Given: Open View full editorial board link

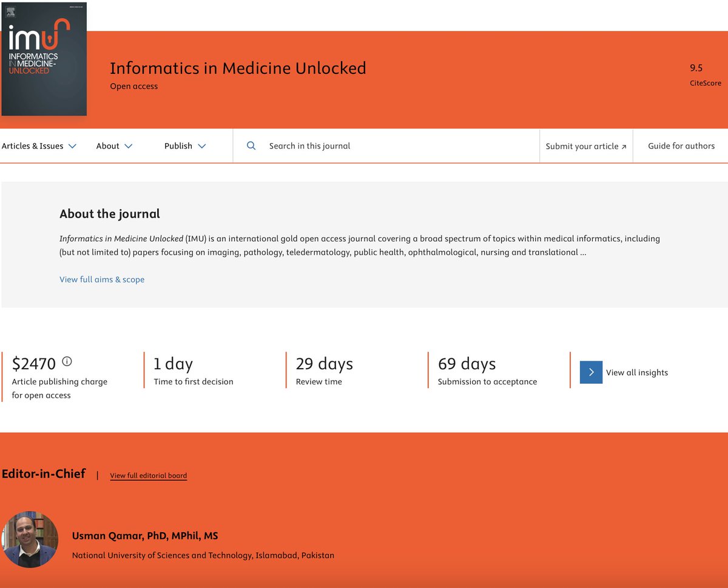Looking at the screenshot, I should pyautogui.click(x=149, y=476).
